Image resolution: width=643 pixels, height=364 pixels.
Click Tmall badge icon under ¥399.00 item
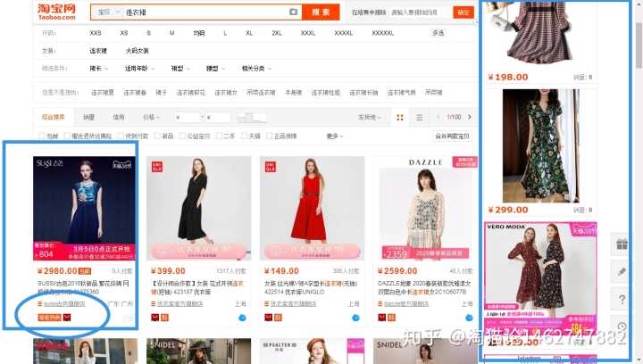tap(154, 318)
